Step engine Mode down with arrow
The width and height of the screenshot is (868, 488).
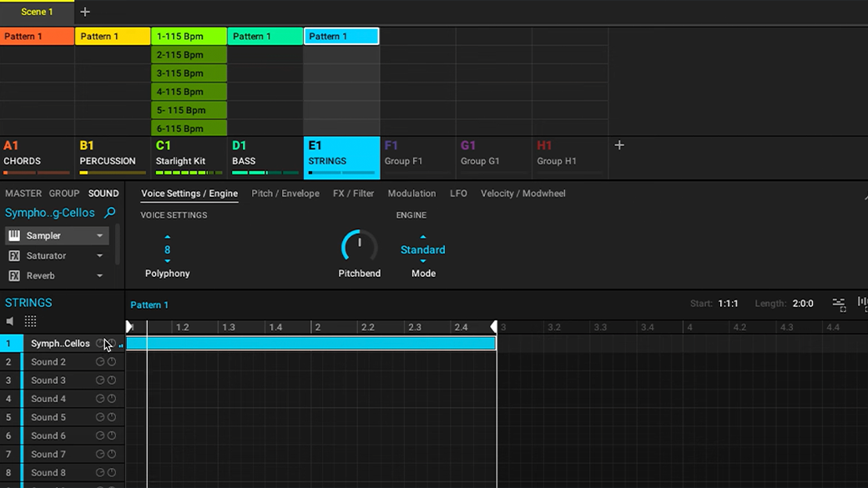point(423,261)
